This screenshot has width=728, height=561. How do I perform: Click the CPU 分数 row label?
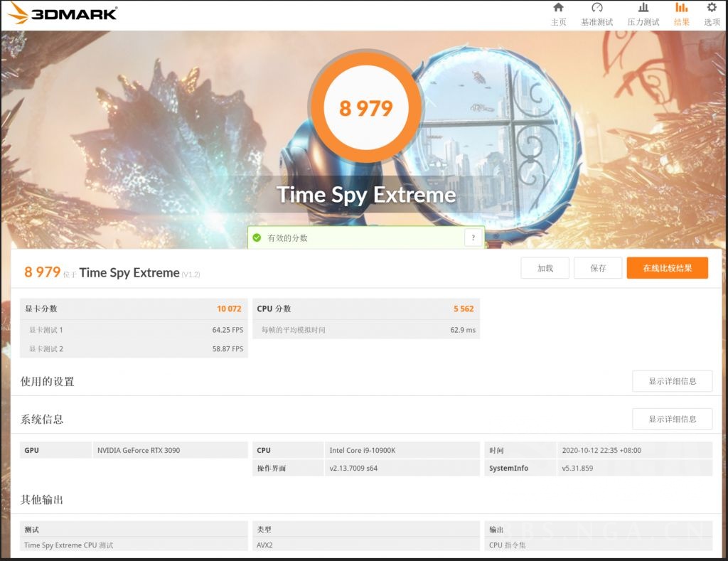(274, 309)
